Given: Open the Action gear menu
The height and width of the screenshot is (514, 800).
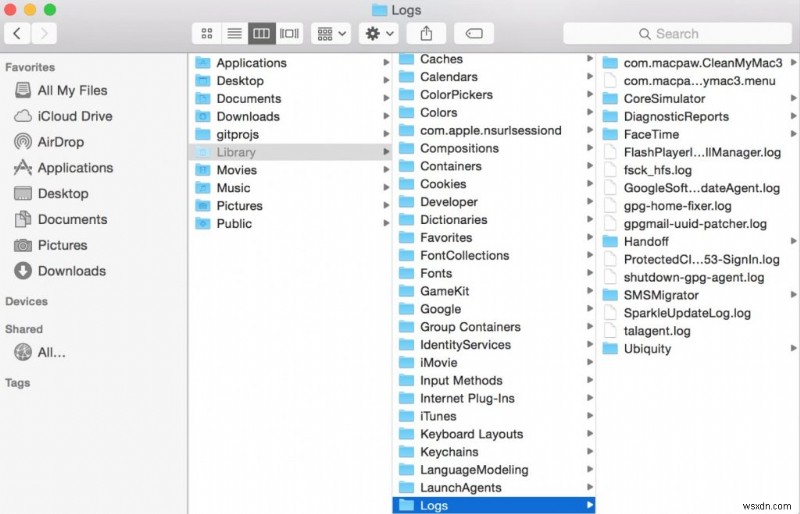Looking at the screenshot, I should tap(379, 34).
